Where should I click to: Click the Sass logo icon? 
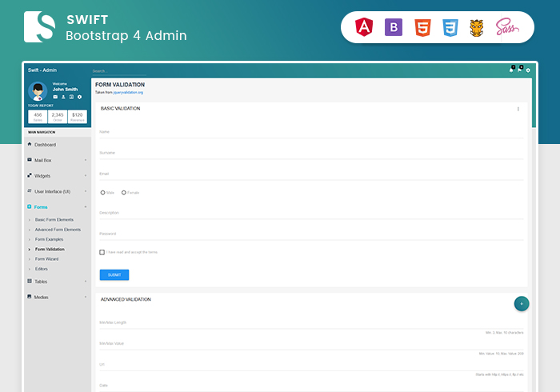click(508, 28)
